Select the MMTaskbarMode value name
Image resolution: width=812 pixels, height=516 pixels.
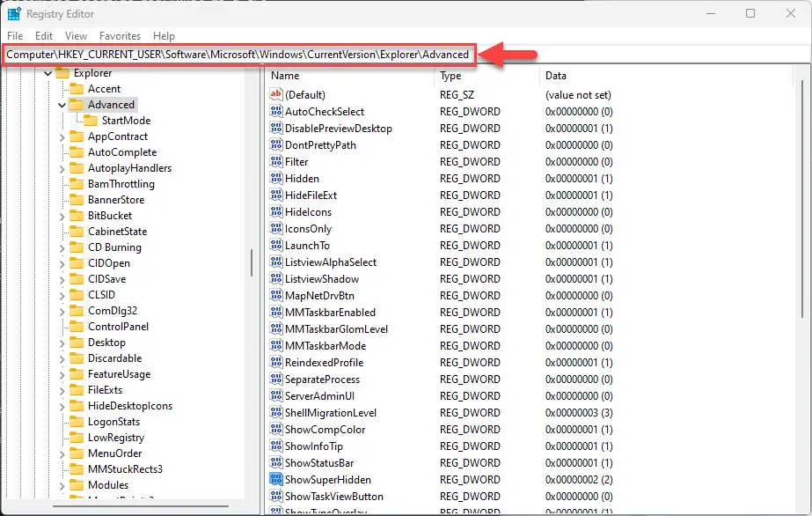pos(326,345)
